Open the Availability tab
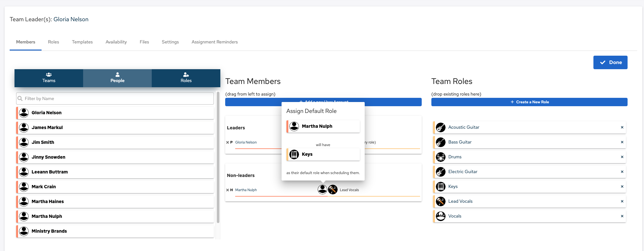The image size is (644, 251). click(x=116, y=42)
